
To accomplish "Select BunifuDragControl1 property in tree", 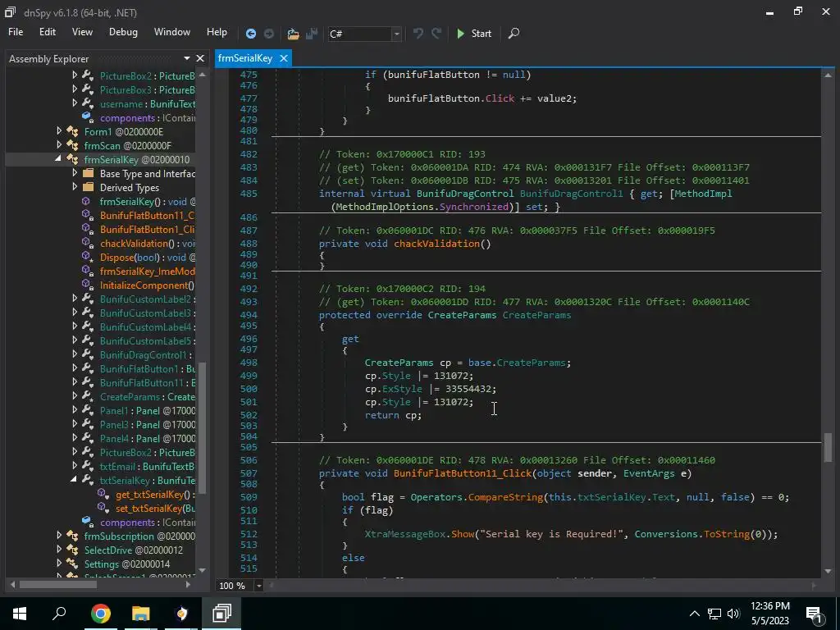I will tap(146, 354).
